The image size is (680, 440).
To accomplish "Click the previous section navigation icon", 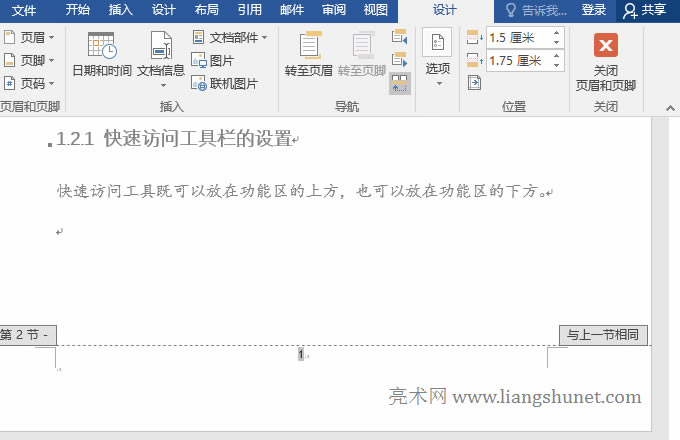I will (400, 38).
